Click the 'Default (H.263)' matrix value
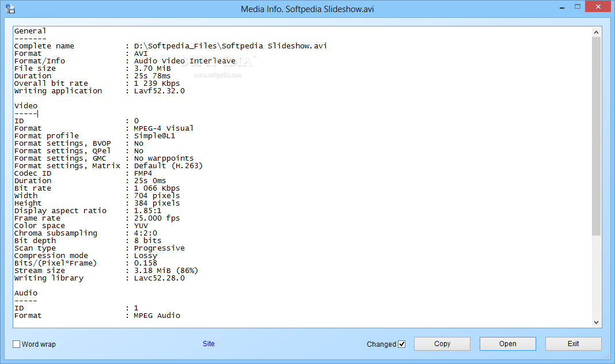Screen dimensions: 615x364 click(168, 165)
